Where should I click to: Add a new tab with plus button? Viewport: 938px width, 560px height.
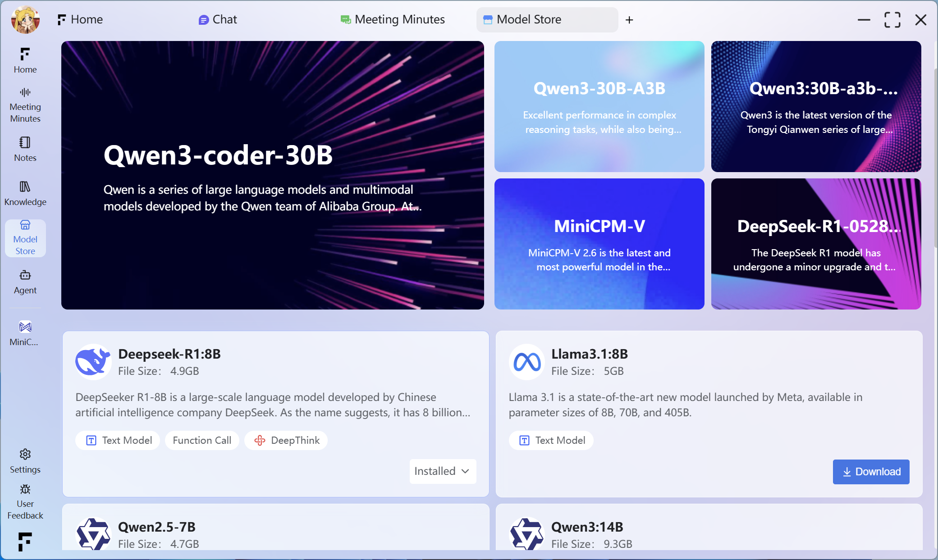(x=629, y=20)
